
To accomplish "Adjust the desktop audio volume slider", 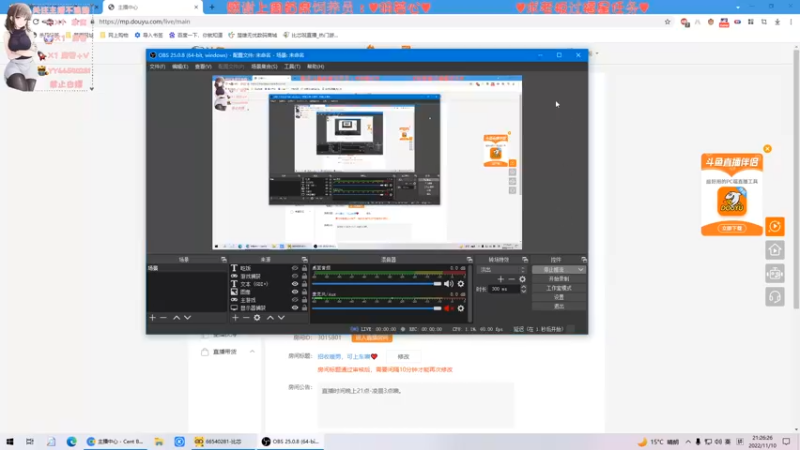I will click(377, 284).
